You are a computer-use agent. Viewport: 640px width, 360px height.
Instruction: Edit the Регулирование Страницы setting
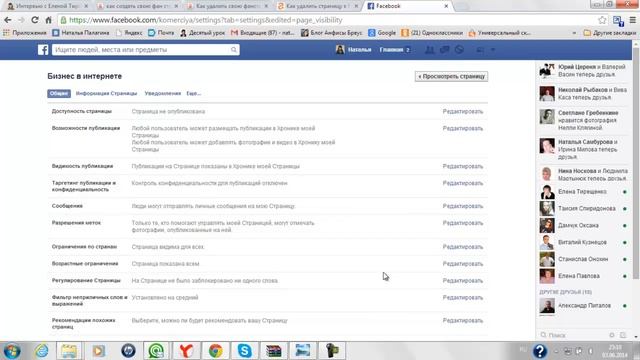(x=463, y=281)
